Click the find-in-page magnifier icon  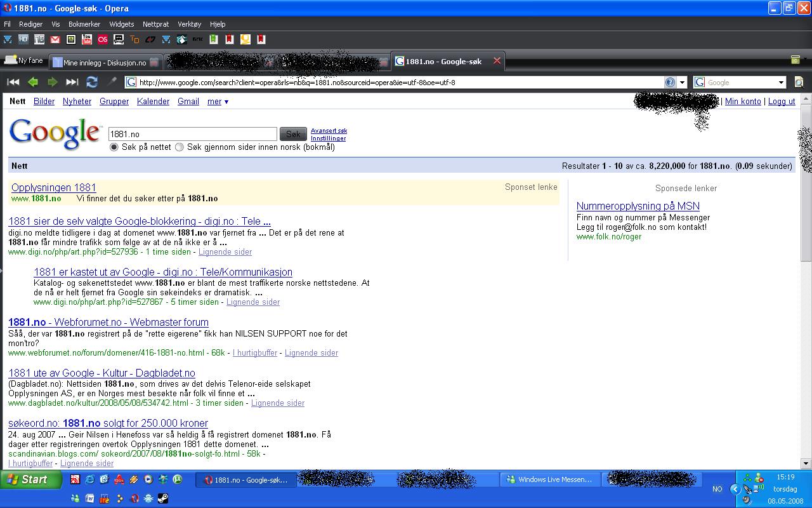tap(799, 82)
